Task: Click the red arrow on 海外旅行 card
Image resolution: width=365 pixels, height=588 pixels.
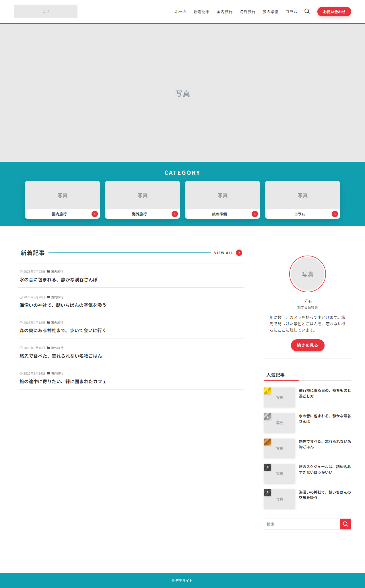Action: pyautogui.click(x=175, y=214)
